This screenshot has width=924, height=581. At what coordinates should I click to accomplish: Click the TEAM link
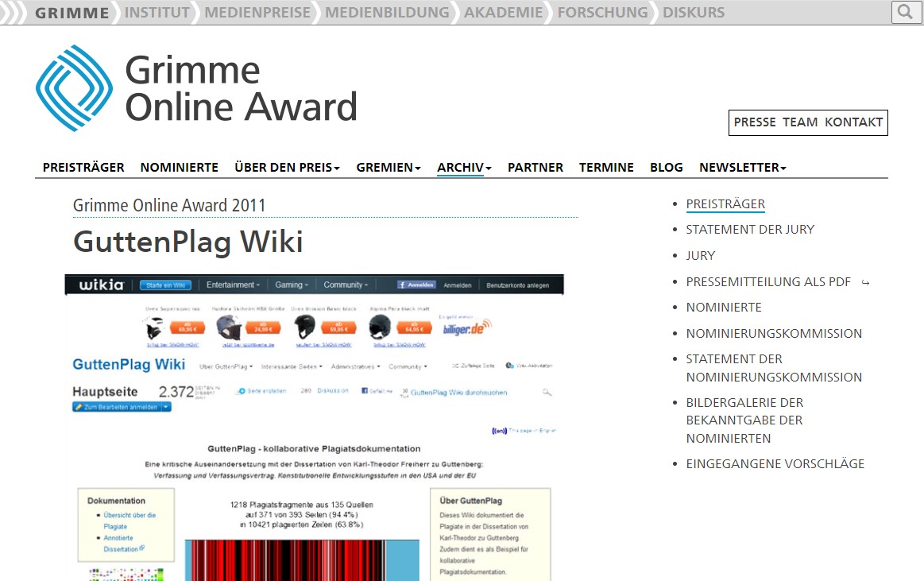(800, 122)
